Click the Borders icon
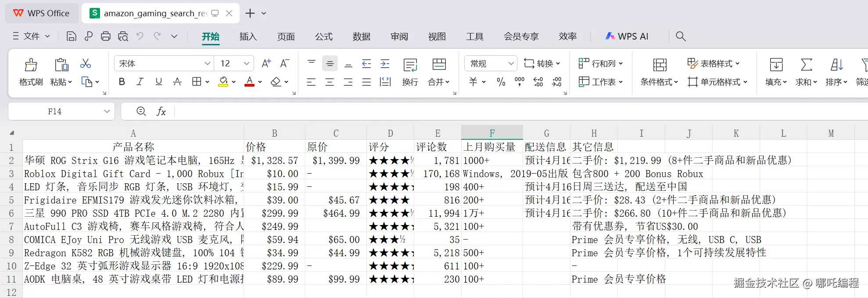Image resolution: width=868 pixels, height=298 pixels. point(197,82)
